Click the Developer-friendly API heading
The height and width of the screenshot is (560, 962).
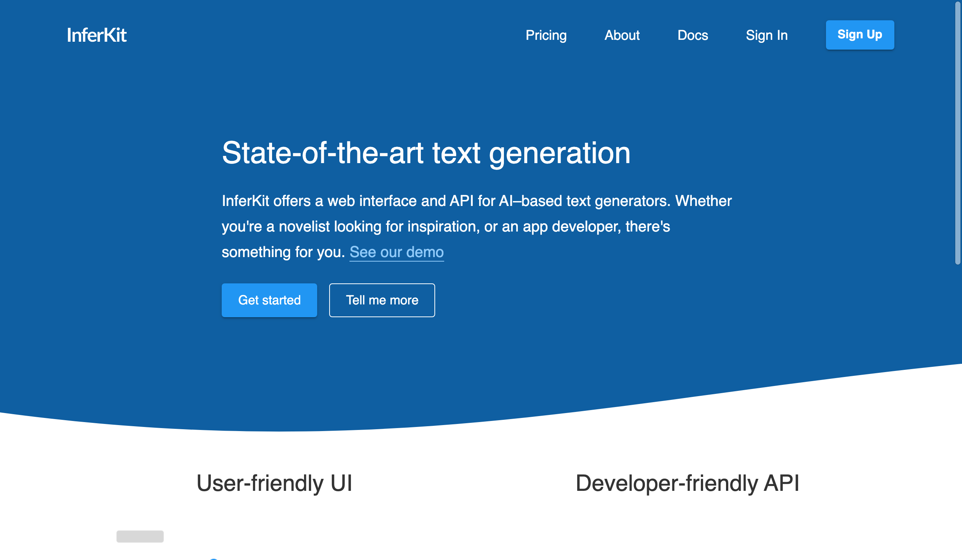(687, 483)
